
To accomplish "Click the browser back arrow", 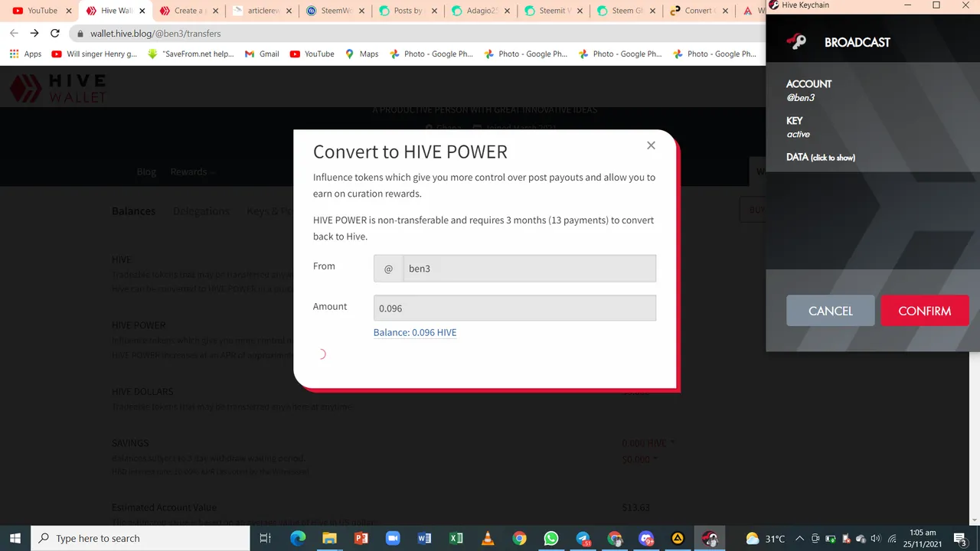I will coord(14,34).
